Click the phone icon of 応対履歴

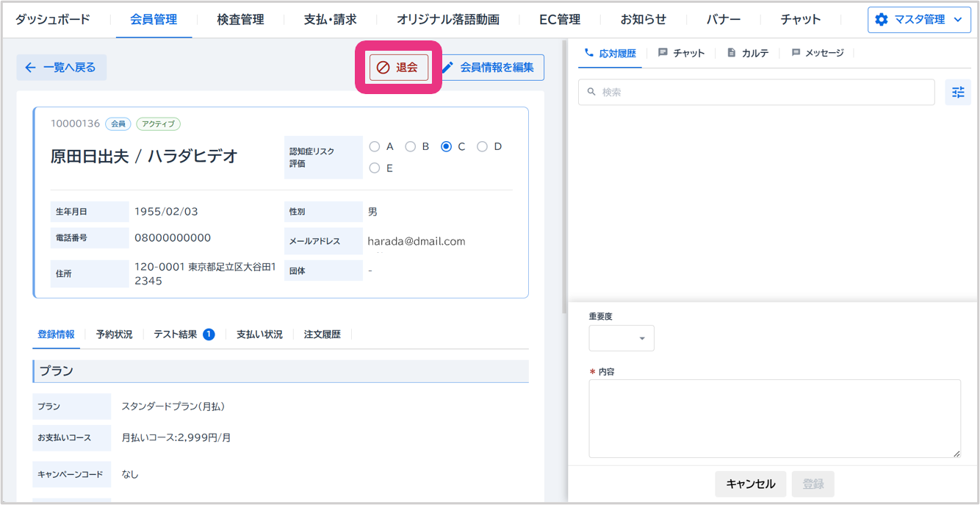pyautogui.click(x=588, y=53)
